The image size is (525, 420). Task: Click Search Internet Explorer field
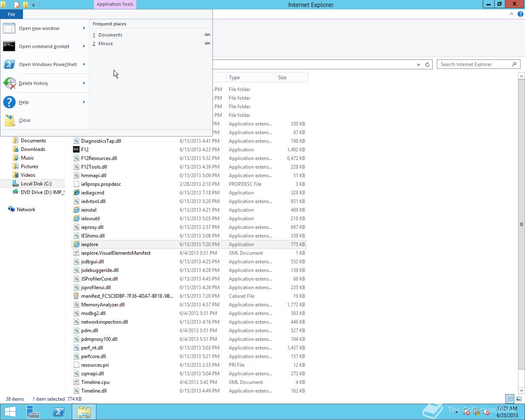478,64
